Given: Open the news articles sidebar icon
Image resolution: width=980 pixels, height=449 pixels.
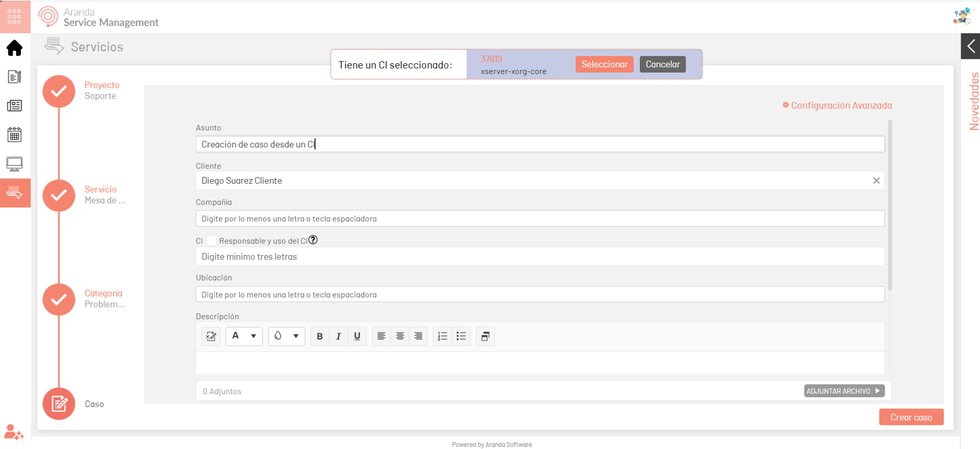Looking at the screenshot, I should coord(14,106).
